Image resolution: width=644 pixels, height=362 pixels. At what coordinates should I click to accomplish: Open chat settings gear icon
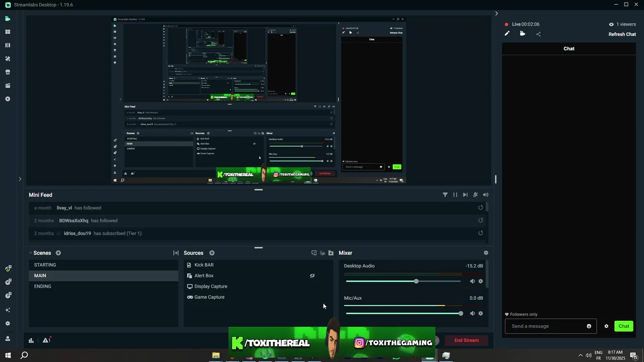(x=606, y=326)
